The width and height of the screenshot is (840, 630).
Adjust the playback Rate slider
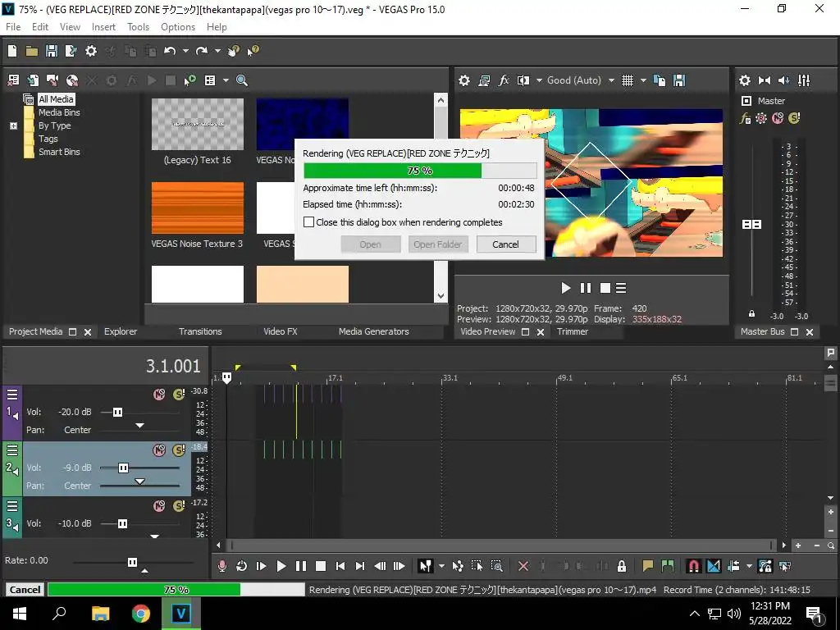click(x=132, y=562)
